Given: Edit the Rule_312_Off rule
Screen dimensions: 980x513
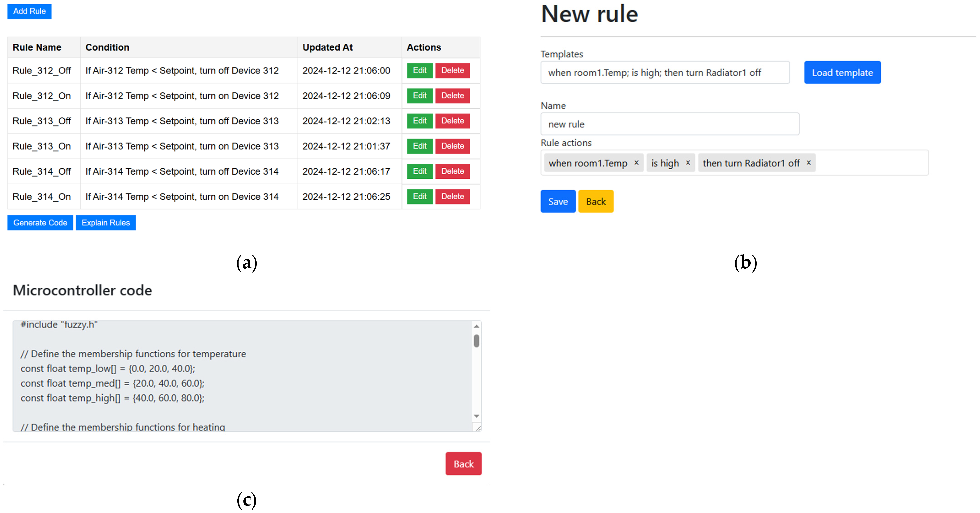Looking at the screenshot, I should pyautogui.click(x=419, y=70).
